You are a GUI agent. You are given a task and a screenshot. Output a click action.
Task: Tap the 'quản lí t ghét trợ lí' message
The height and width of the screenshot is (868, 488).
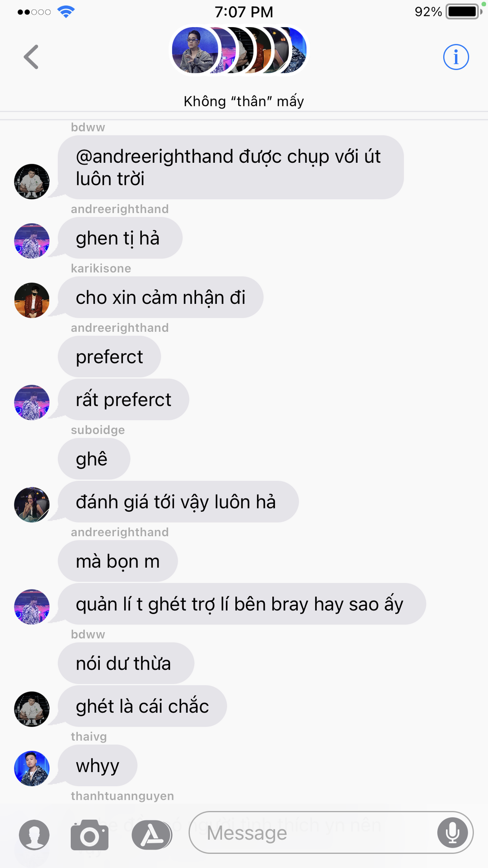(242, 604)
